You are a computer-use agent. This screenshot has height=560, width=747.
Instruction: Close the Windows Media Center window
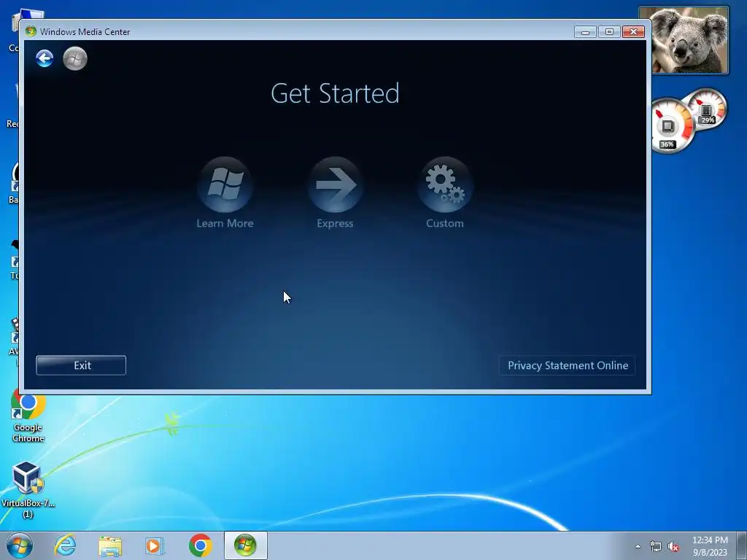pyautogui.click(x=633, y=32)
